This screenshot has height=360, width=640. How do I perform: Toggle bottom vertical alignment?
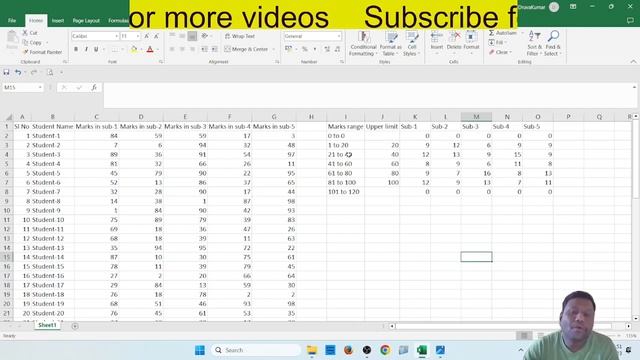tap(192, 36)
